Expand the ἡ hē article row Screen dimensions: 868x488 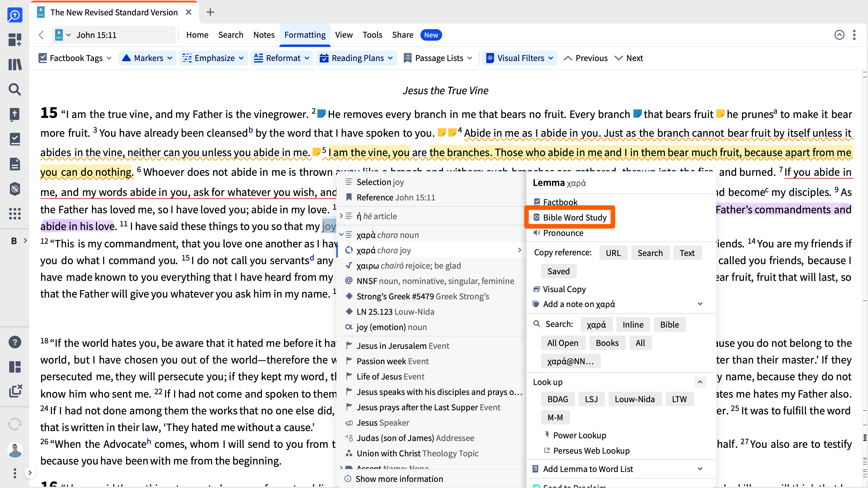pyautogui.click(x=341, y=216)
